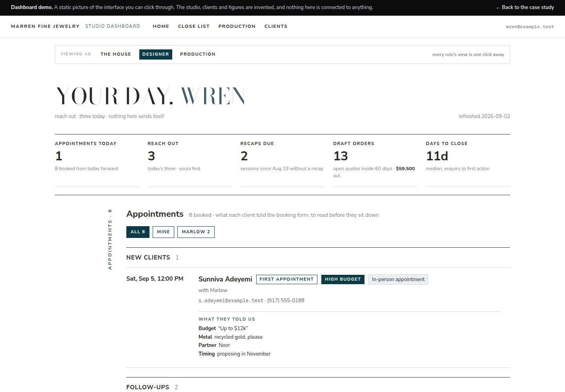Click Timing proposing in November line

235,354
